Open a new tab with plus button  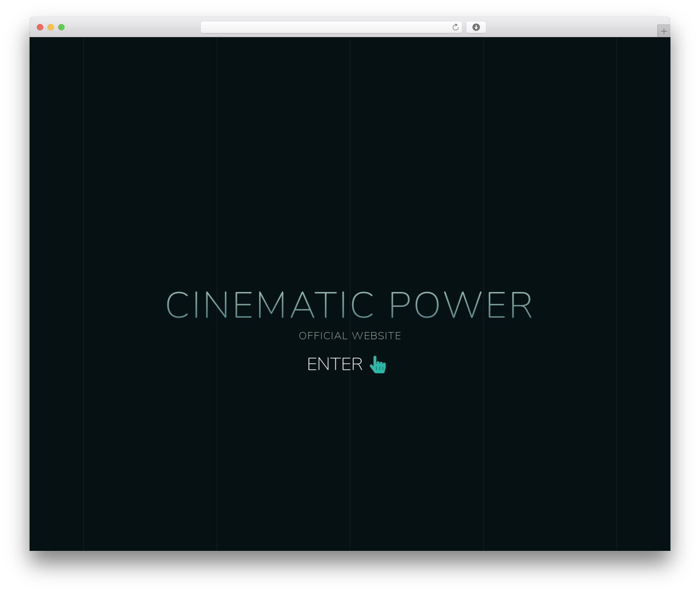(x=663, y=31)
